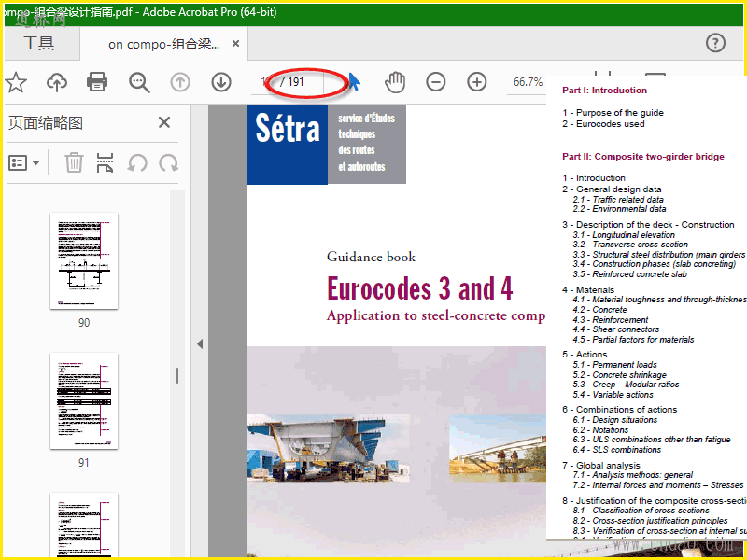The width and height of the screenshot is (747, 560).
Task: Select the Hand pan tool
Action: tap(396, 82)
